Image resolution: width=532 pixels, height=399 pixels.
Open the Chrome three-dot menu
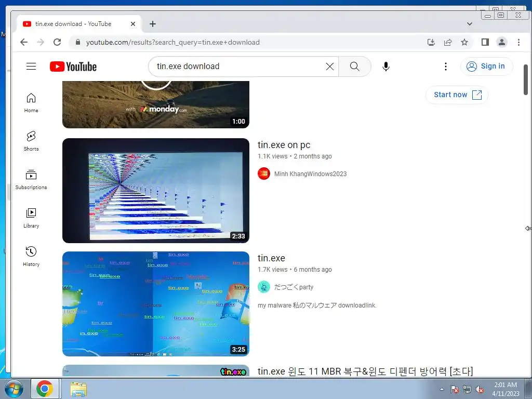point(518,42)
